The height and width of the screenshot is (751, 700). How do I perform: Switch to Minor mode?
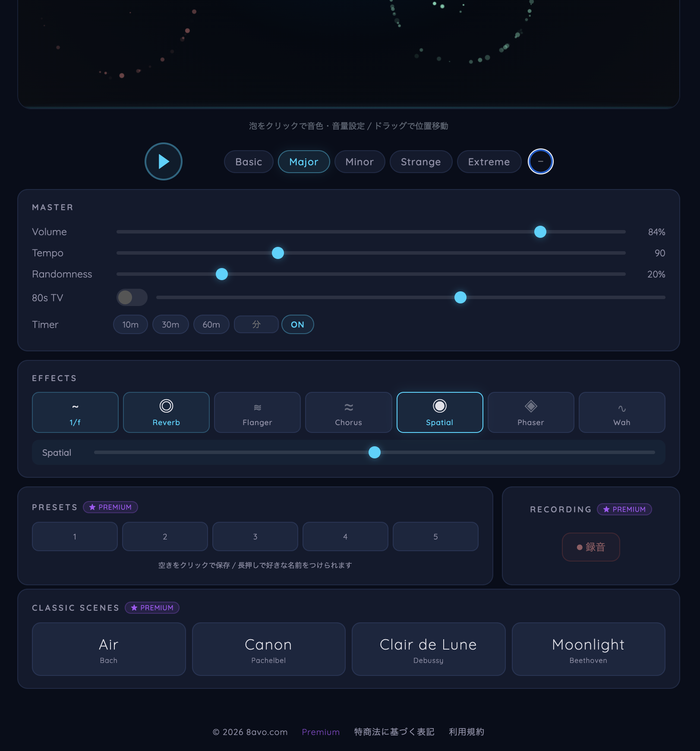pyautogui.click(x=359, y=161)
